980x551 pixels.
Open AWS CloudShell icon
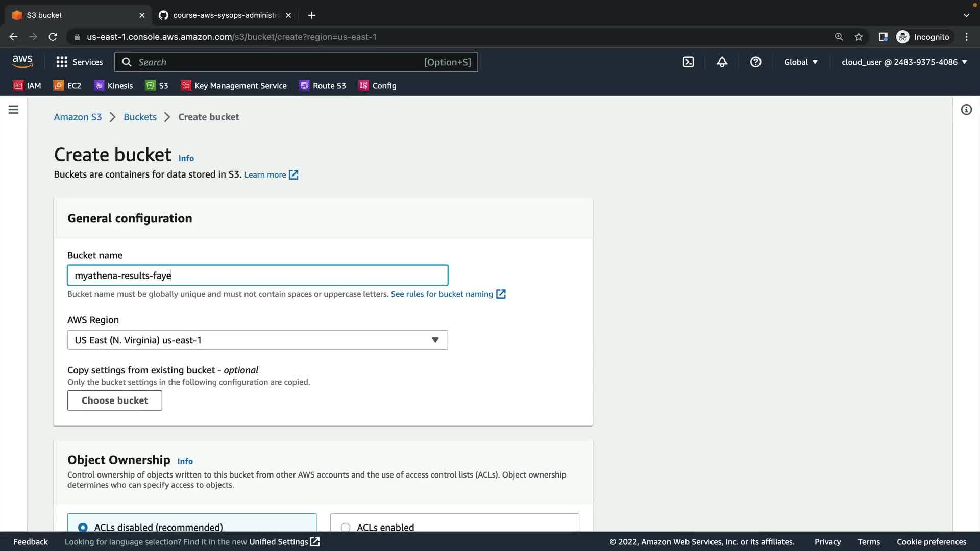click(x=688, y=62)
